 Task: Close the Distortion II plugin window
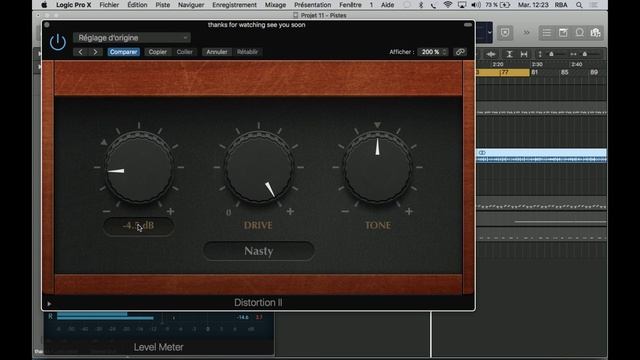[47, 25]
